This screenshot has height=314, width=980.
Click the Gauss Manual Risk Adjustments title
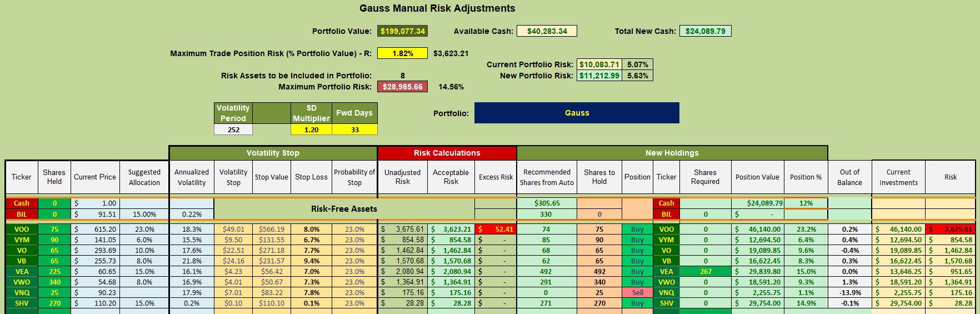(437, 8)
